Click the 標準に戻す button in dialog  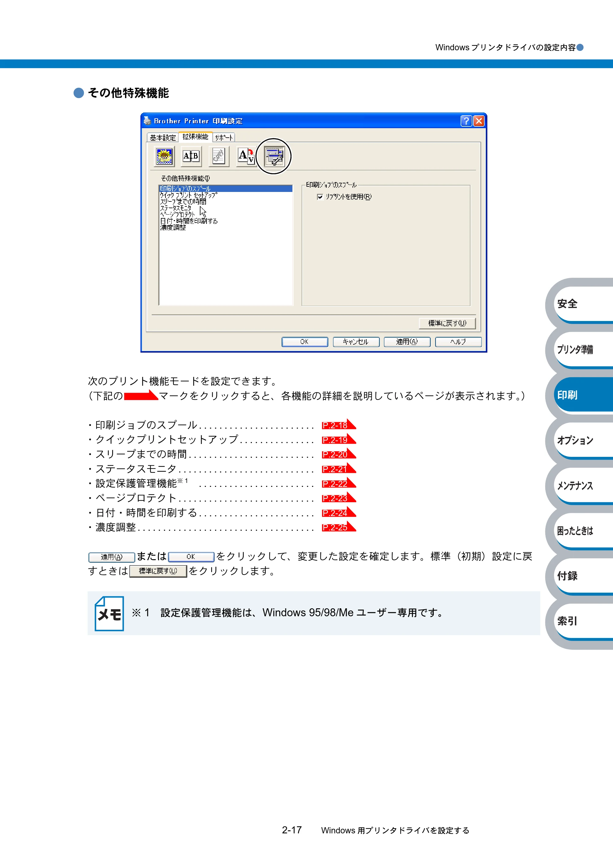pos(447,323)
